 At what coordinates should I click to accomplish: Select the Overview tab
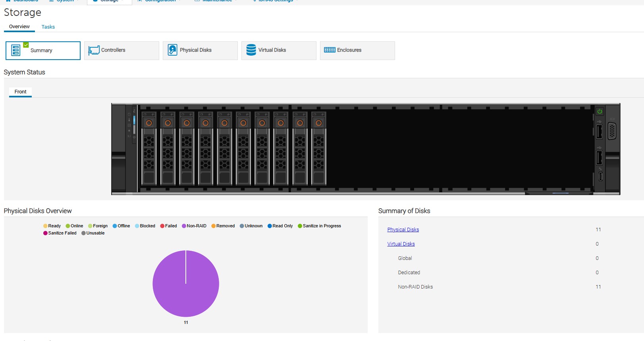tap(19, 27)
